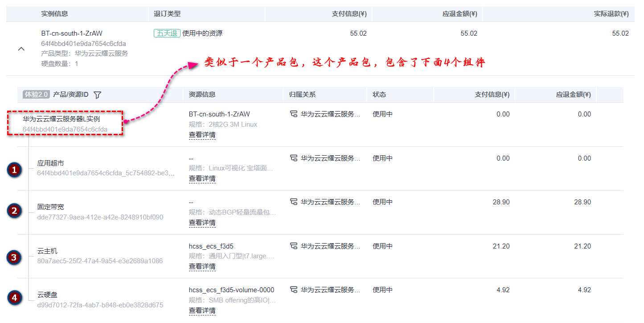This screenshot has height=323, width=644.
Task: Open 查看详情 for hcss_ecs_f3d5 云主机
Action: (x=202, y=266)
